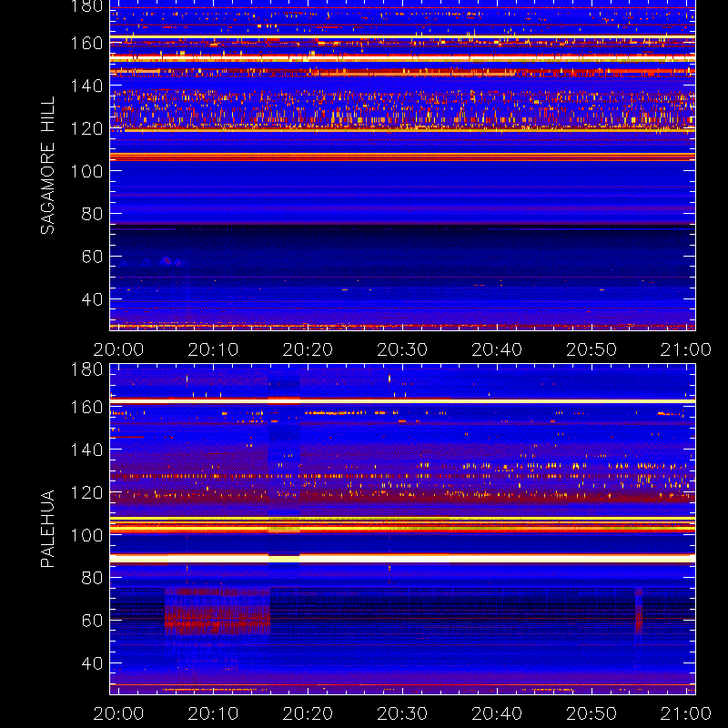Click the 160 tick label on Palehua plot
728x728 pixels.
pos(86,407)
